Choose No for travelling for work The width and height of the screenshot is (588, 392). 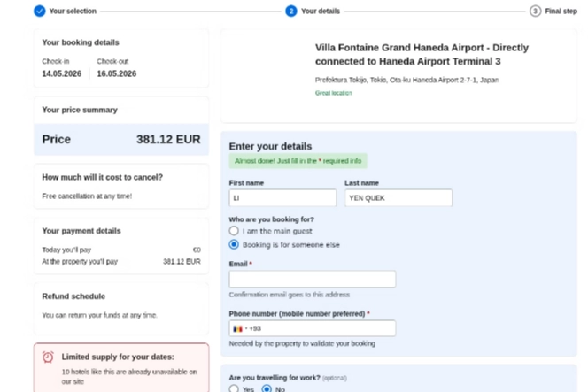coord(267,388)
